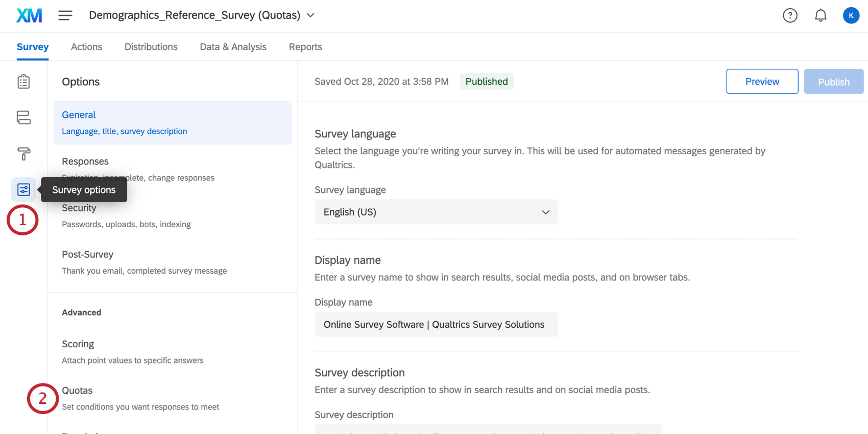Switch to the Survey tab
This screenshot has width=868, height=434.
(x=33, y=47)
